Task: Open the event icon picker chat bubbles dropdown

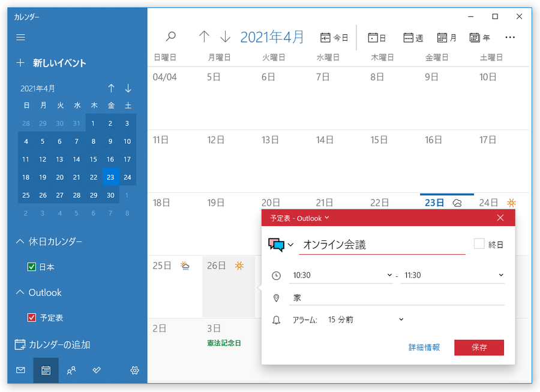Action: (281, 245)
